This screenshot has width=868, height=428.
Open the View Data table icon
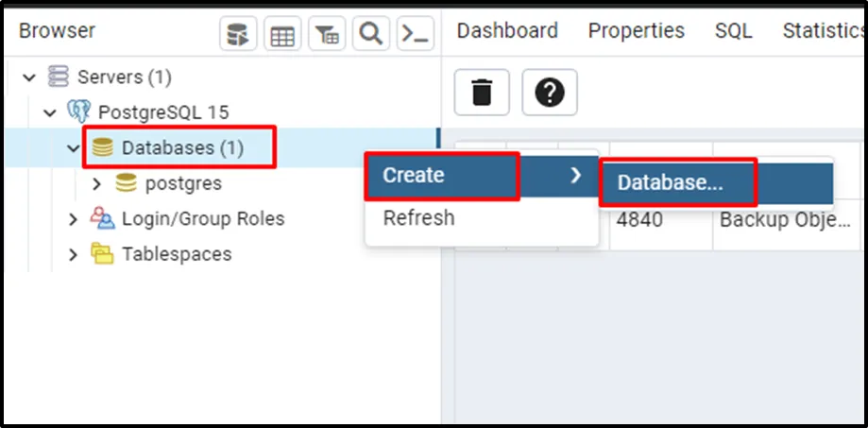pos(282,35)
